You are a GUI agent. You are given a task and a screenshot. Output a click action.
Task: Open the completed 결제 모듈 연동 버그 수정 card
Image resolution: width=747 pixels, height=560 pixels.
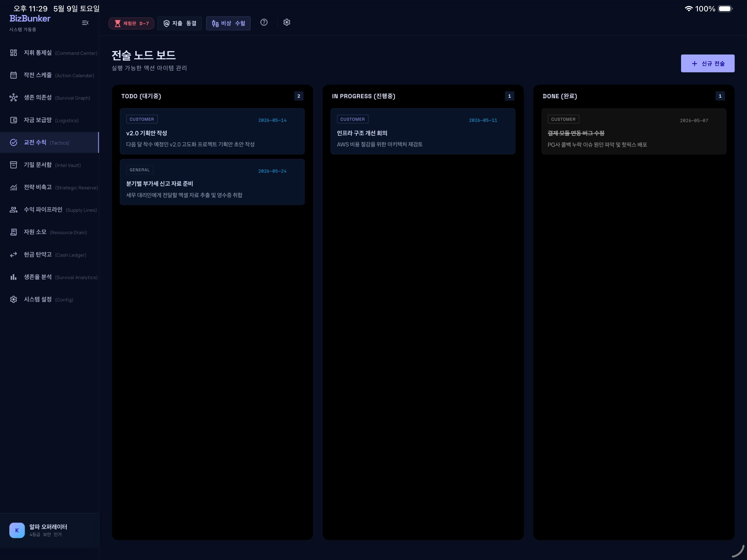click(x=634, y=131)
